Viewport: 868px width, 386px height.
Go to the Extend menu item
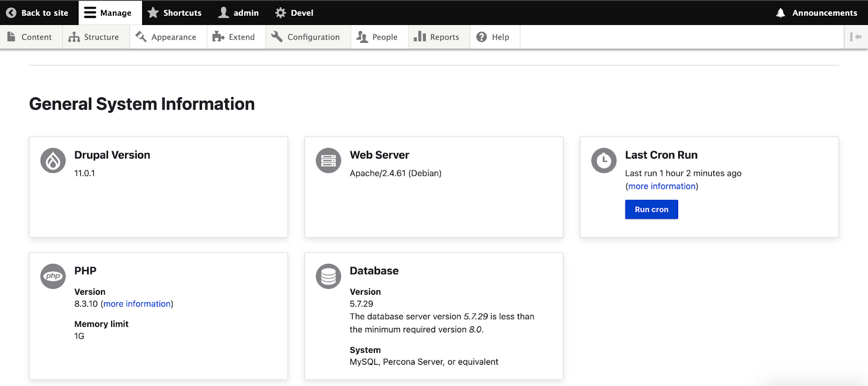[x=236, y=37]
